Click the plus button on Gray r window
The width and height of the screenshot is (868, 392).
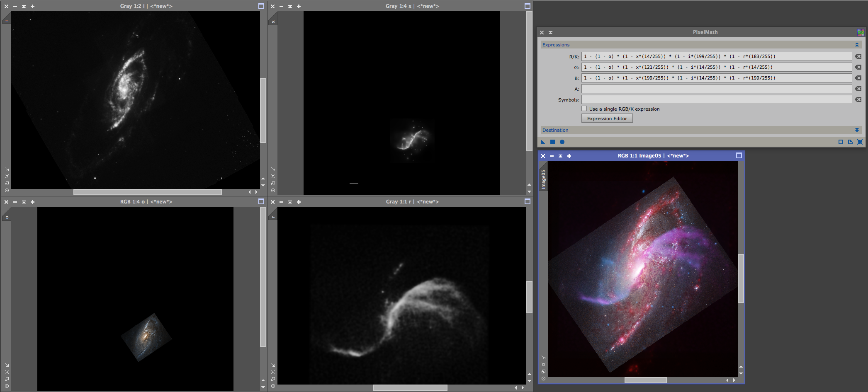click(x=299, y=202)
